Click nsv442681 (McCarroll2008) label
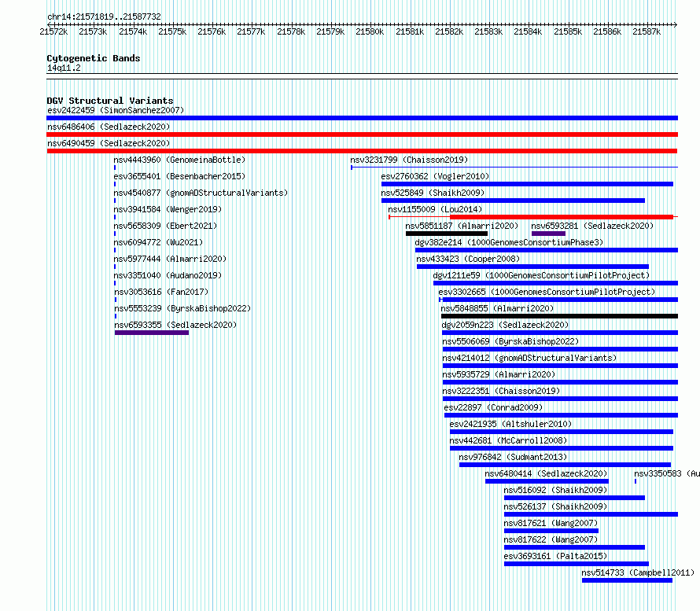 coord(508,440)
